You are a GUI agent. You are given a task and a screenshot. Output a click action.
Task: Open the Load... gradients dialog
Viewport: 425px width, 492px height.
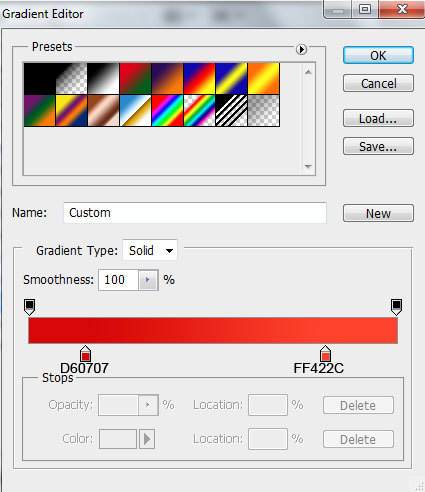(x=378, y=118)
